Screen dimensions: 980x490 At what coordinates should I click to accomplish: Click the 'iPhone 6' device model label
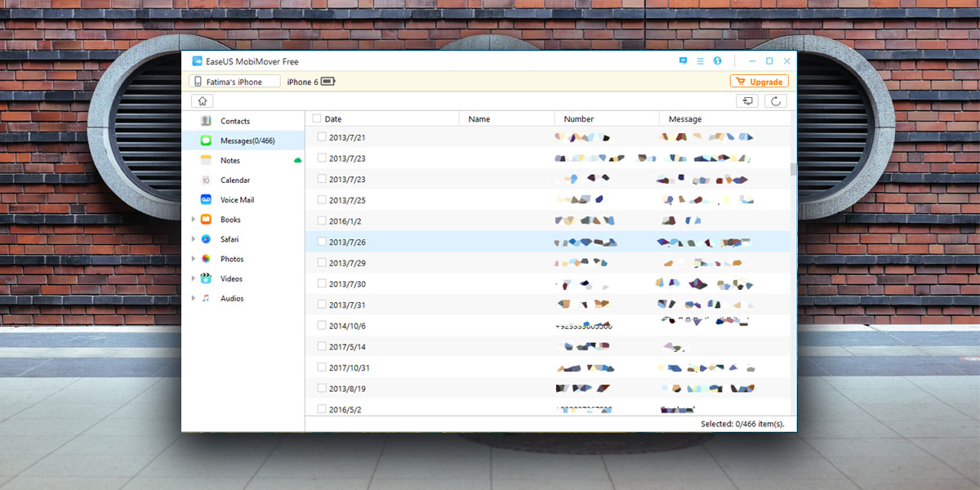[x=303, y=82]
